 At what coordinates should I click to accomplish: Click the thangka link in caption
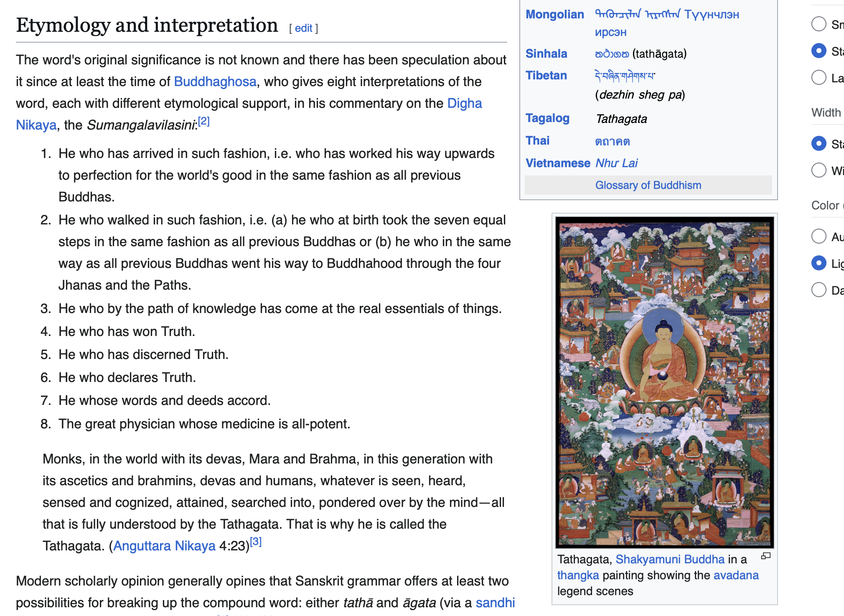pos(578,575)
